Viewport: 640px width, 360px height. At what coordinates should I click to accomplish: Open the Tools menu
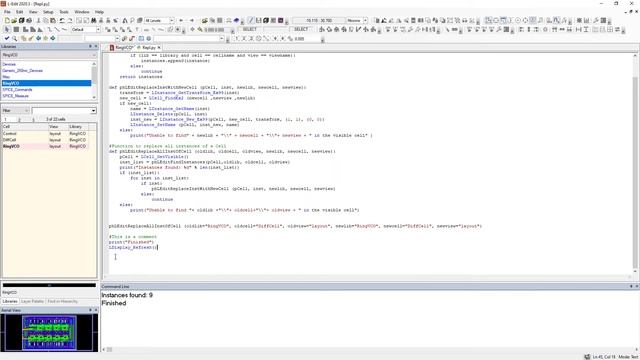click(x=64, y=12)
